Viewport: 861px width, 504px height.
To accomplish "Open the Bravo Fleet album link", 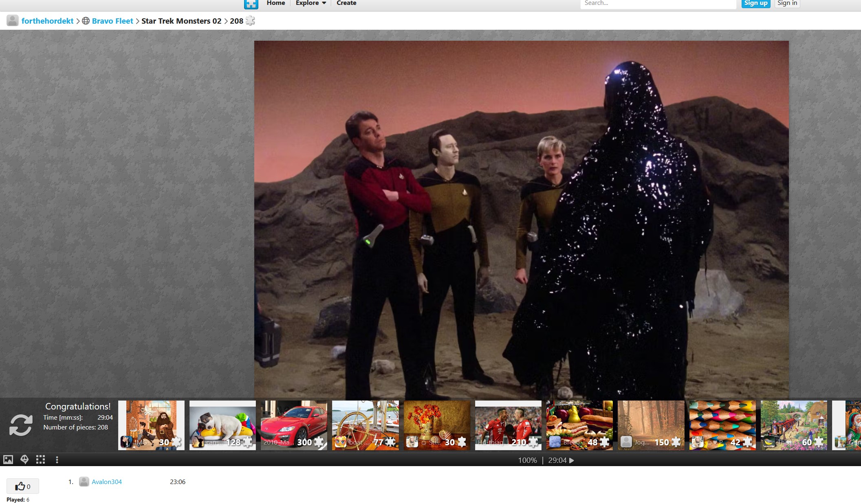I will [112, 21].
